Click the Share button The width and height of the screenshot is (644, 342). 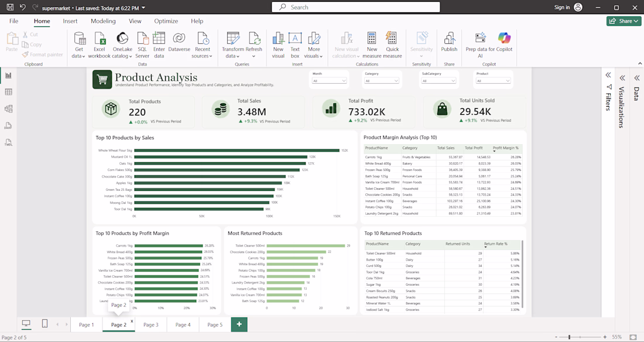click(624, 21)
